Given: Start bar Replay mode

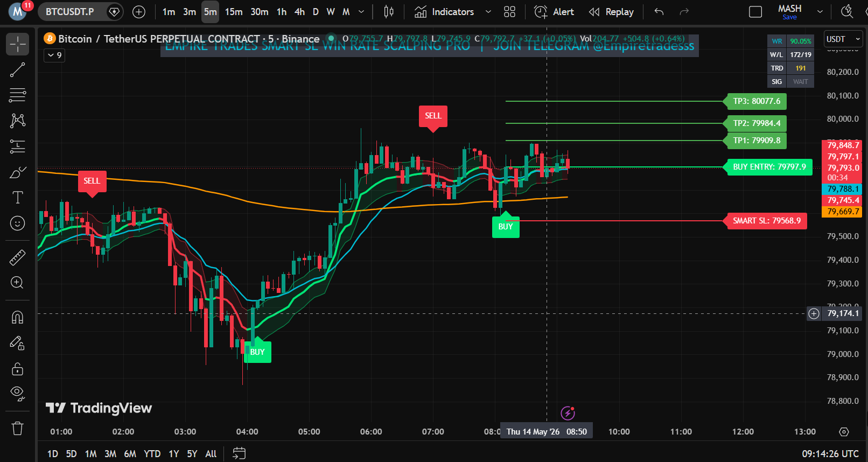Looking at the screenshot, I should tap(611, 12).
